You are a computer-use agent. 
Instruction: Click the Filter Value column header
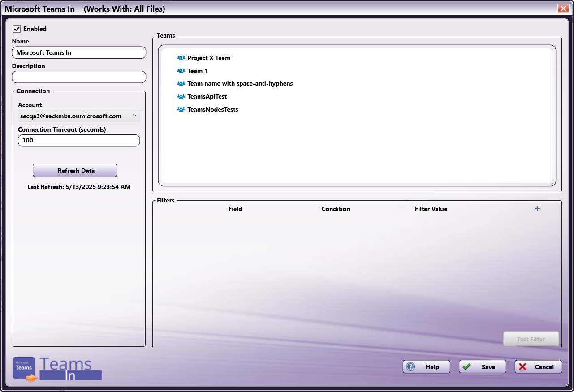(431, 209)
